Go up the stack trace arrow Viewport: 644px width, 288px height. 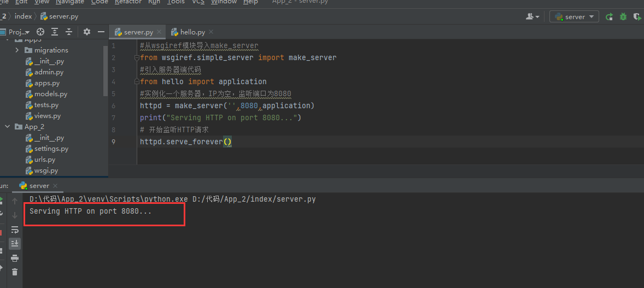[15, 201]
